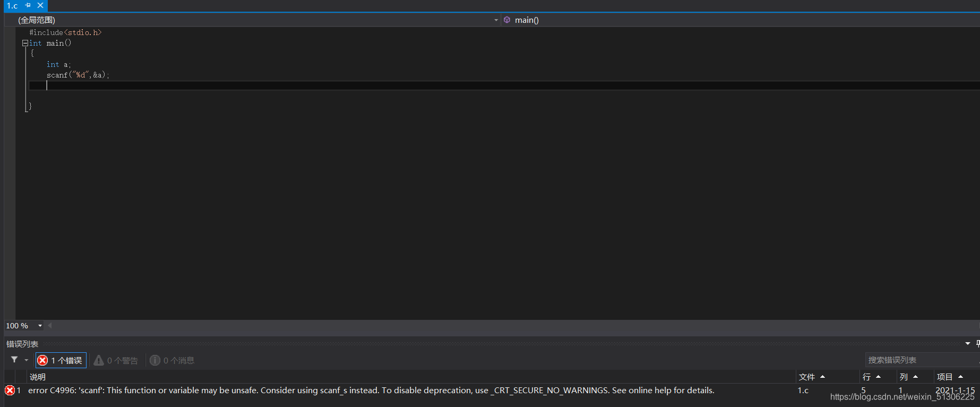This screenshot has height=407, width=980.
Task: Click the error list filter funnel icon
Action: point(14,360)
